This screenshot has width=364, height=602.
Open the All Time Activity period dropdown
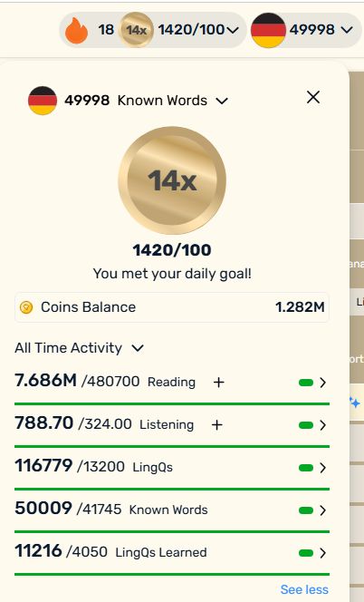(138, 348)
